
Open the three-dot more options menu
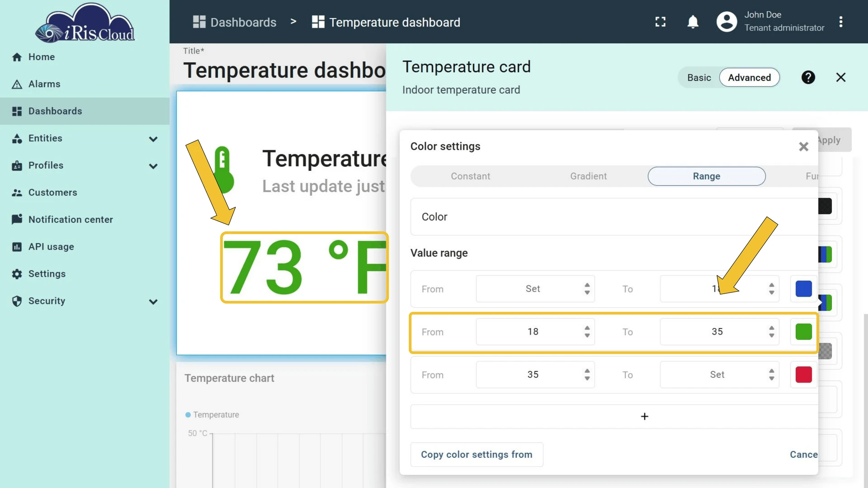(x=841, y=22)
